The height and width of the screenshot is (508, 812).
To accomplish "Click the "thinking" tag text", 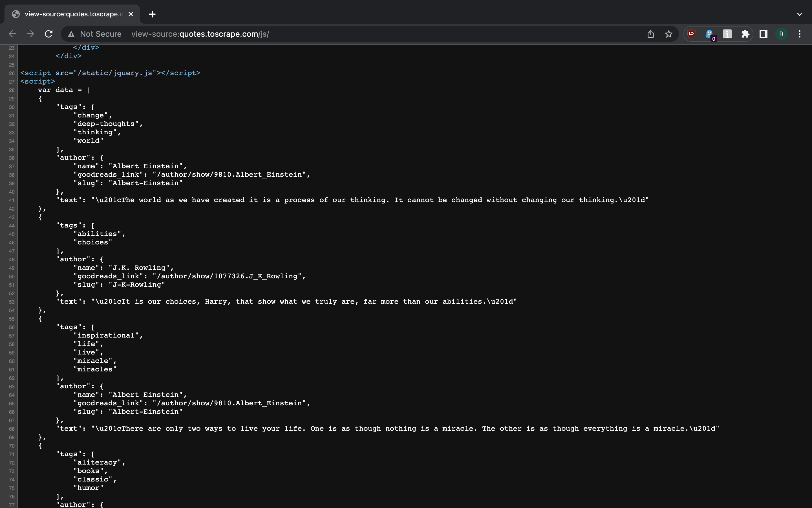I will coord(95,132).
